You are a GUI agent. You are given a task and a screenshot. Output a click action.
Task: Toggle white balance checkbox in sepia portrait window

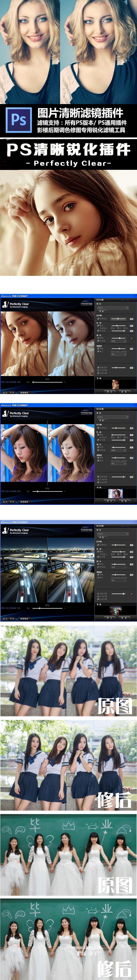pyautogui.click(x=98, y=319)
